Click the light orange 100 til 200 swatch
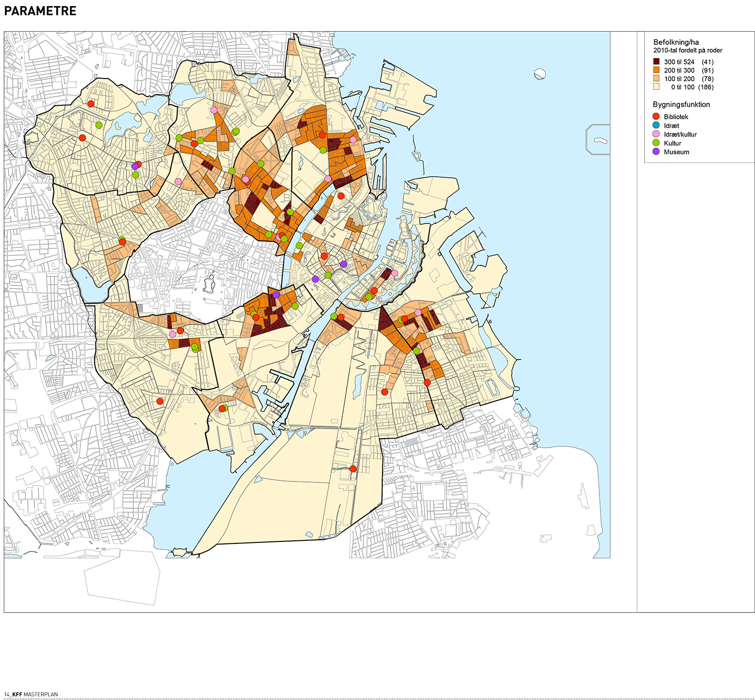Screen dimensions: 755x700 [656, 79]
